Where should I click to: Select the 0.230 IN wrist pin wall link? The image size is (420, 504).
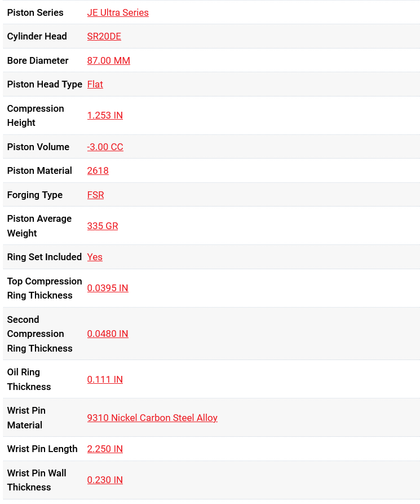(x=105, y=480)
